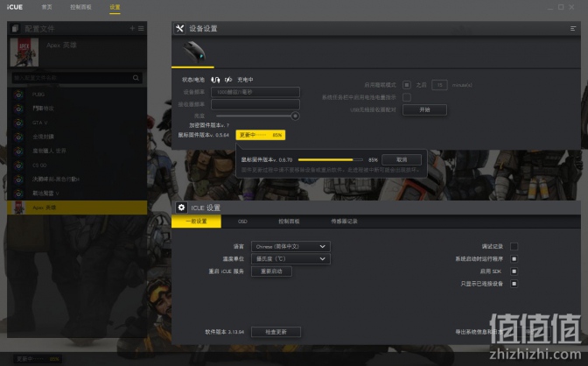Click the 开始 pairing button
588x366 pixels.
pos(424,109)
